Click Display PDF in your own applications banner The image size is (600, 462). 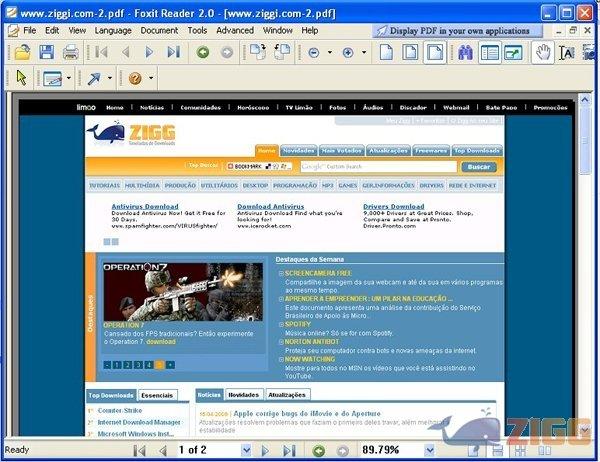[x=453, y=31]
